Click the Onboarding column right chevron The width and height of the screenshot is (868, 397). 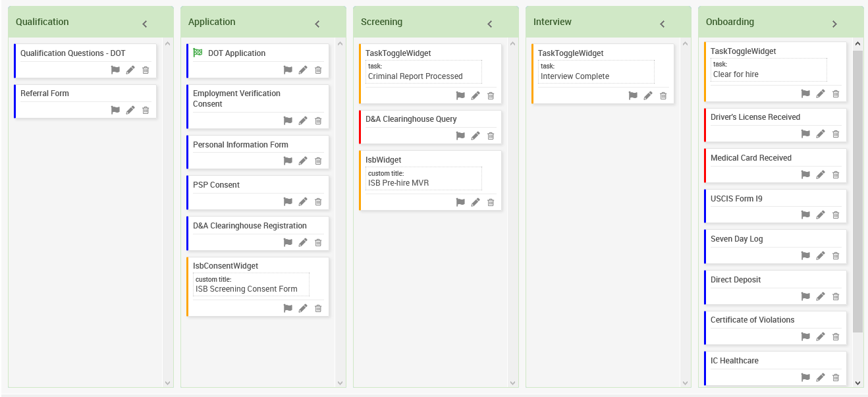coord(834,24)
